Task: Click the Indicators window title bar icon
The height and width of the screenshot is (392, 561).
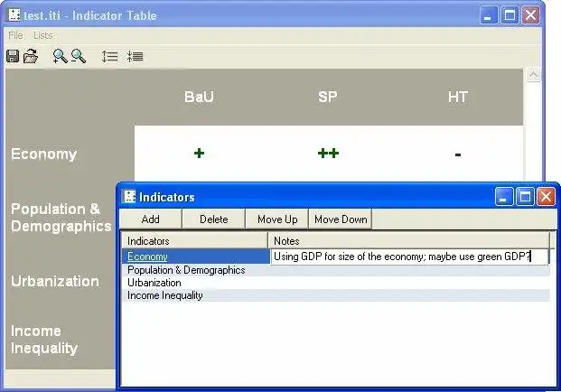Action: 129,196
